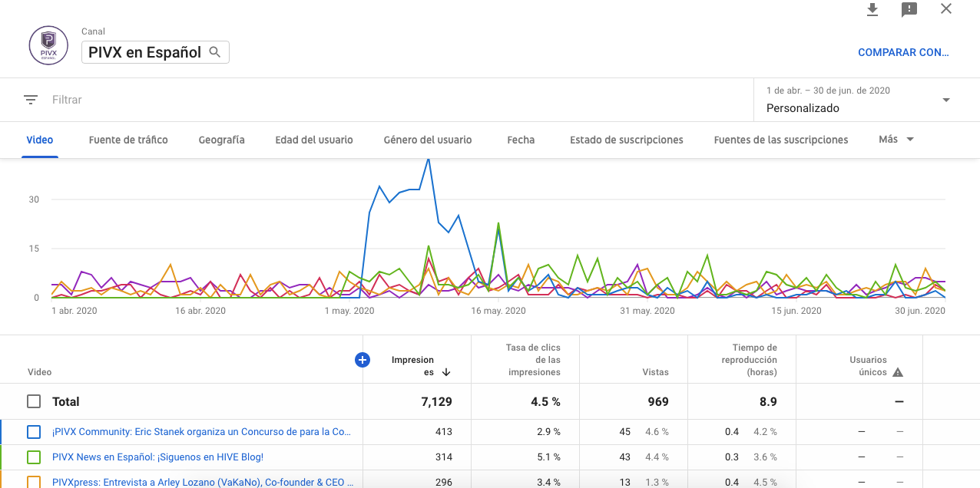The image size is (980, 488).
Task: Open Estado de suscripciones tab
Action: [x=627, y=140]
